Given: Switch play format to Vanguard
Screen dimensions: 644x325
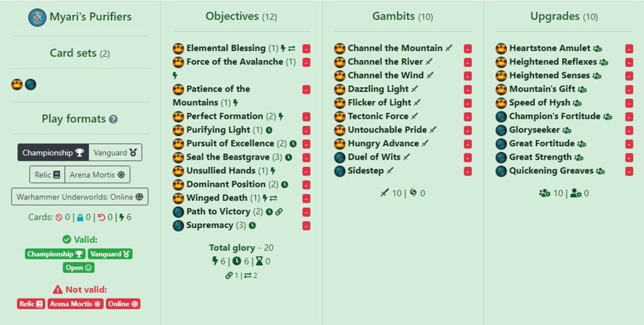Looking at the screenshot, I should tap(115, 152).
